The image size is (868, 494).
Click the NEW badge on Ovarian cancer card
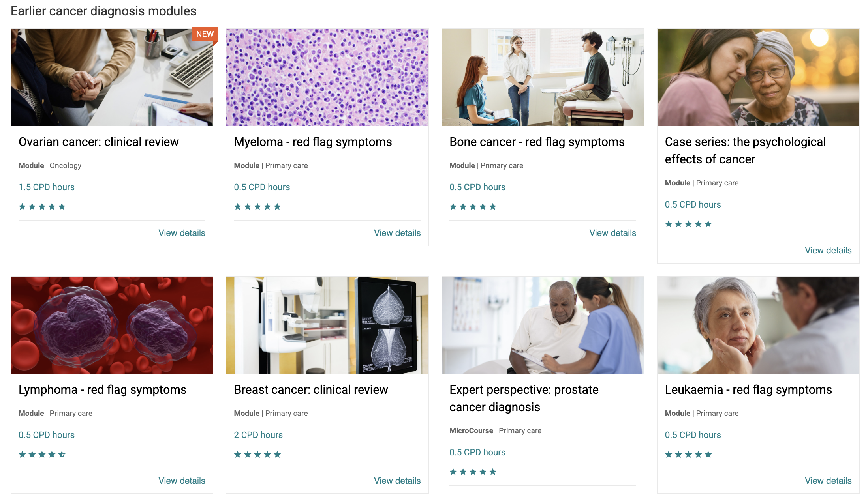click(x=205, y=34)
